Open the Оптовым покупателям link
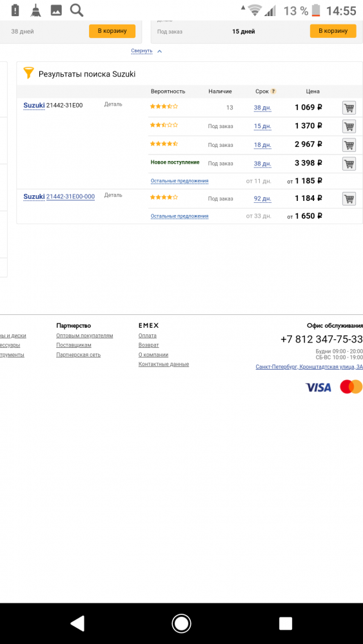 point(84,336)
